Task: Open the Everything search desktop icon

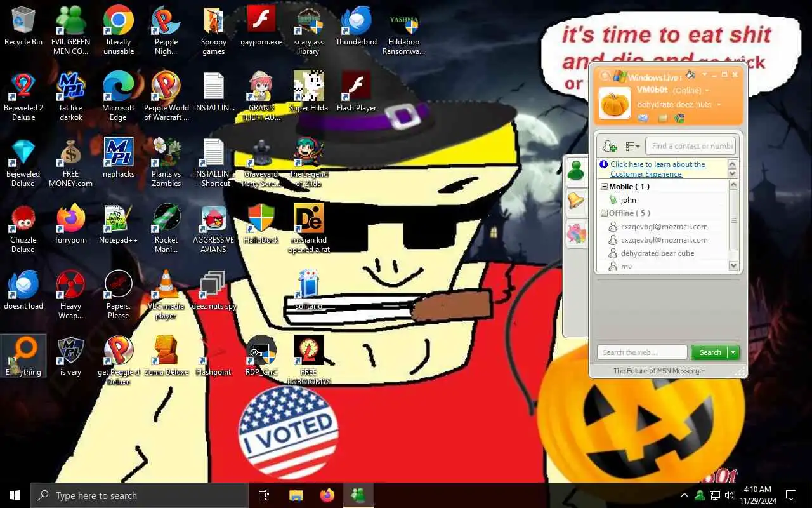Action: tap(23, 356)
